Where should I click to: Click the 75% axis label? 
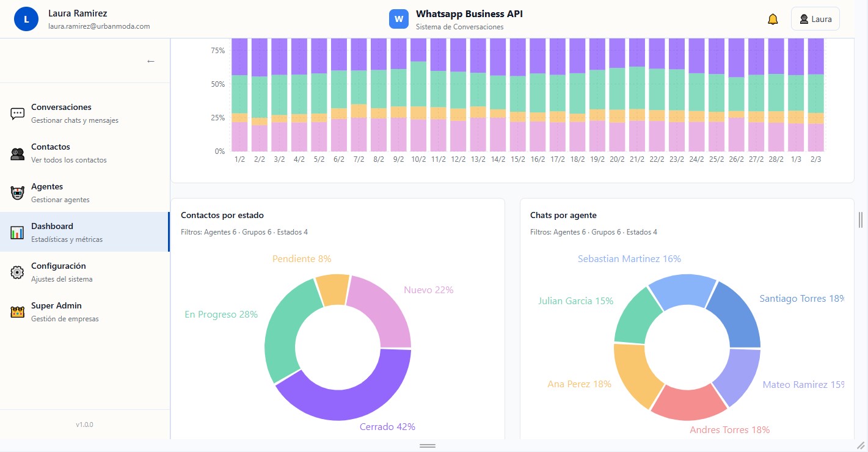tap(218, 50)
